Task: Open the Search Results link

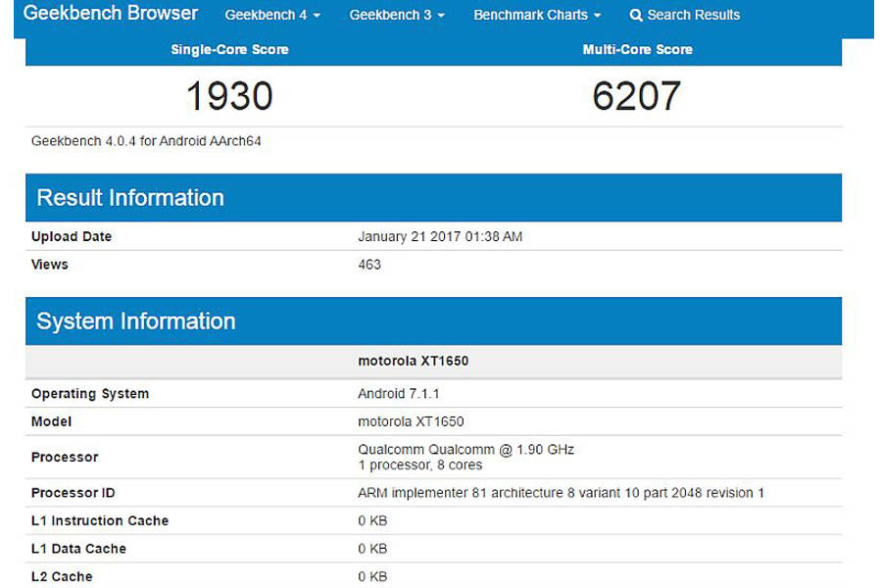Action: (x=693, y=16)
